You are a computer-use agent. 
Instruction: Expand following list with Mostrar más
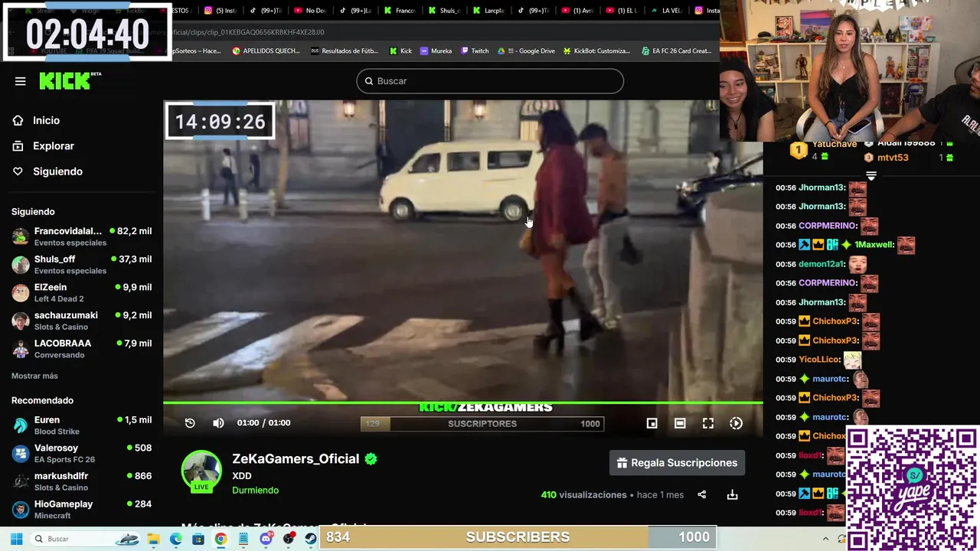(x=34, y=376)
